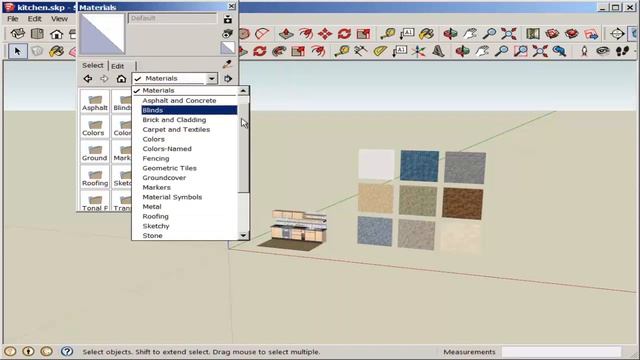Pick the Paint Bucket tool beside the Select tool
The height and width of the screenshot is (360, 640).
(56, 51)
